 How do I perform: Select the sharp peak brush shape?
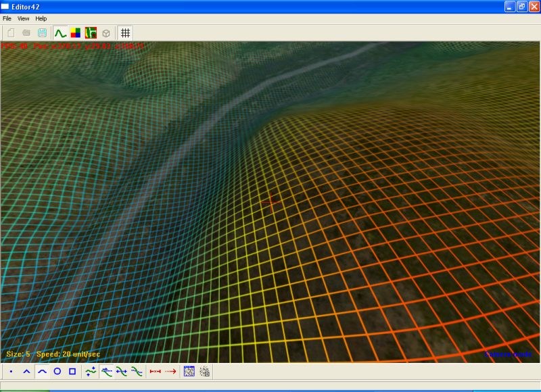[26, 371]
